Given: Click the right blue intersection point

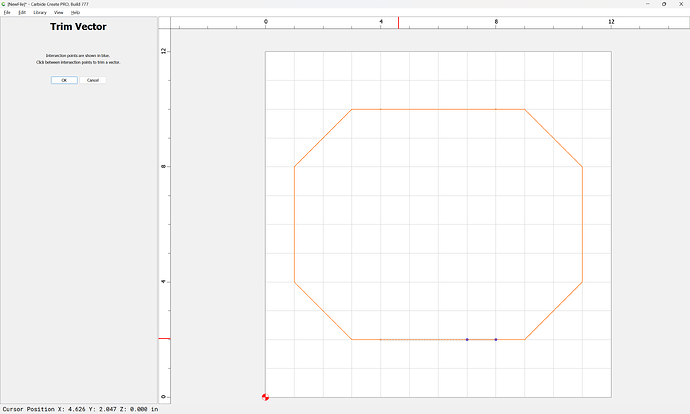Looking at the screenshot, I should 496,340.
